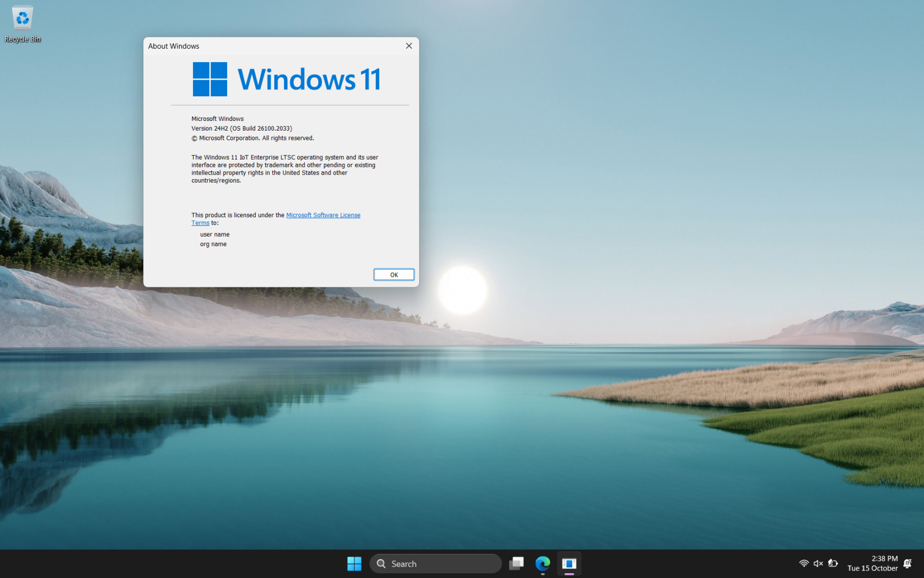The height and width of the screenshot is (578, 924).
Task: Open the notifications bell icon
Action: (908, 564)
